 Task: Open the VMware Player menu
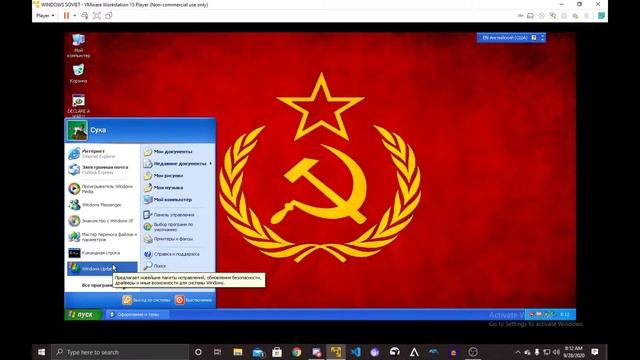pos(45,16)
